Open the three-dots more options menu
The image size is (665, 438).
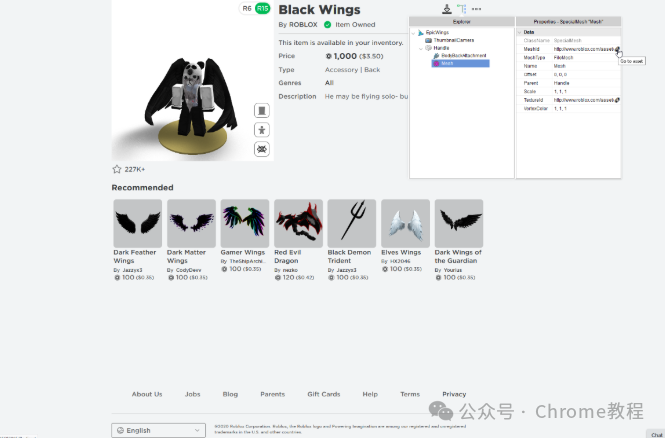(476, 9)
